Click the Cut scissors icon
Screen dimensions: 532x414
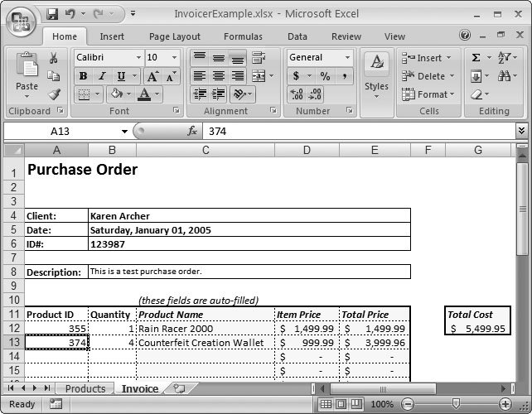tap(54, 58)
